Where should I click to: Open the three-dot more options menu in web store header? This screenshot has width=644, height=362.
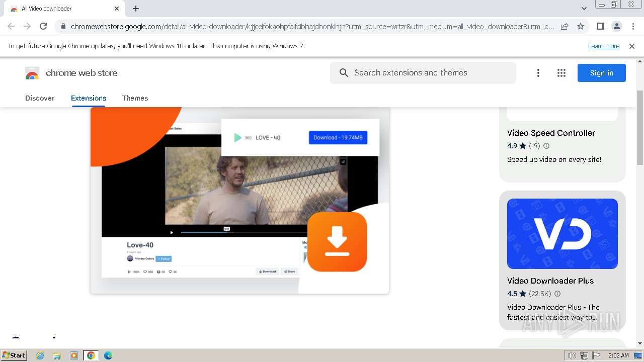pos(538,73)
